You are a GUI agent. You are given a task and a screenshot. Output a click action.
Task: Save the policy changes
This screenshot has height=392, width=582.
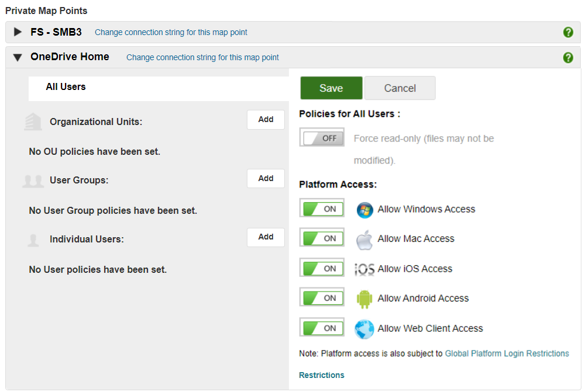(x=331, y=88)
